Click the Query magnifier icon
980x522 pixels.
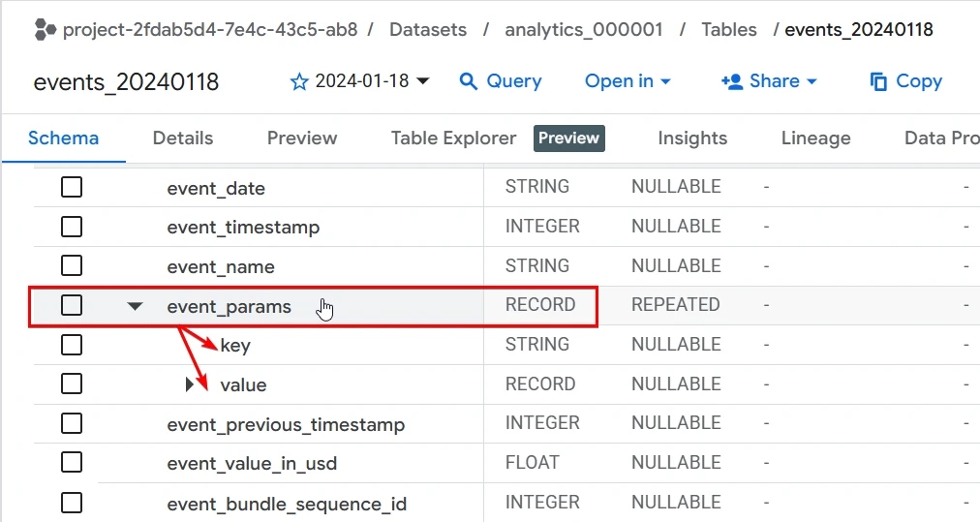tap(468, 81)
